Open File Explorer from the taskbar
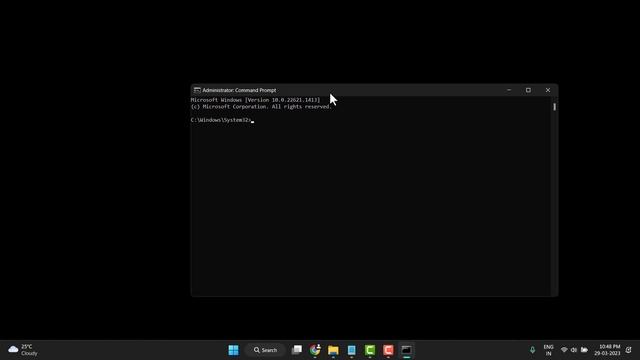640x360 pixels. pyautogui.click(x=333, y=350)
